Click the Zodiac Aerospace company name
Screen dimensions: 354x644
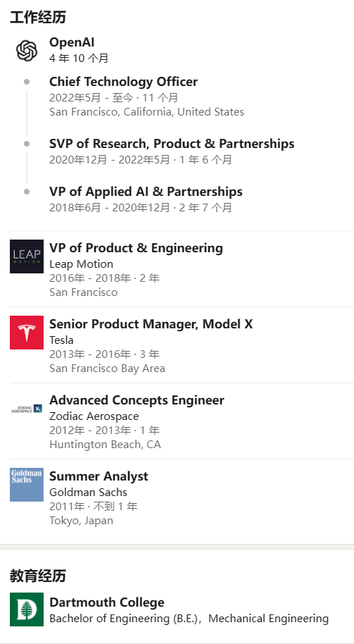94,416
